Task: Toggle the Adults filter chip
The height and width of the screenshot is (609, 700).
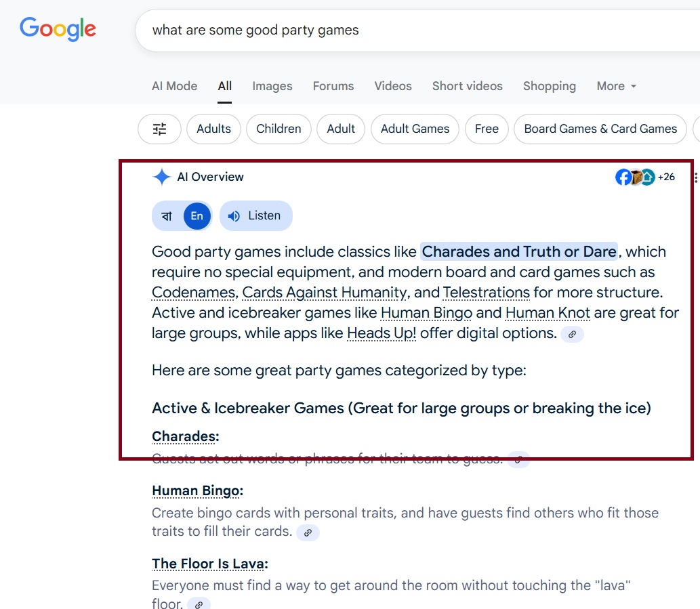Action: click(213, 129)
